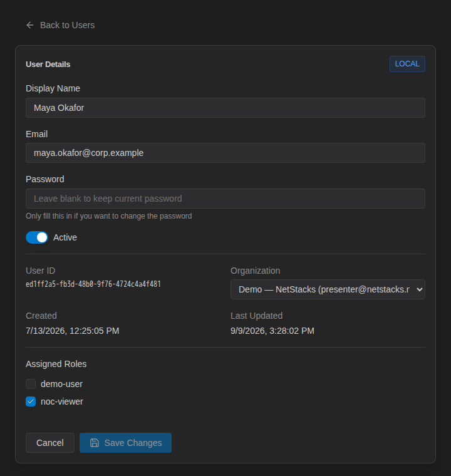Click the Cancel button
The image size is (451, 476).
[x=50, y=443]
